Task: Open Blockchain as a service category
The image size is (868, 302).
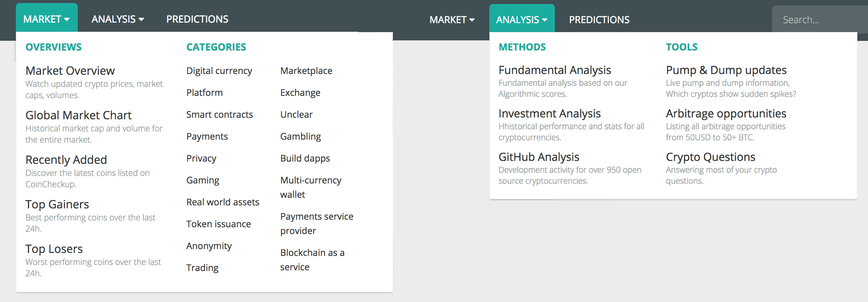Action: [x=312, y=260]
